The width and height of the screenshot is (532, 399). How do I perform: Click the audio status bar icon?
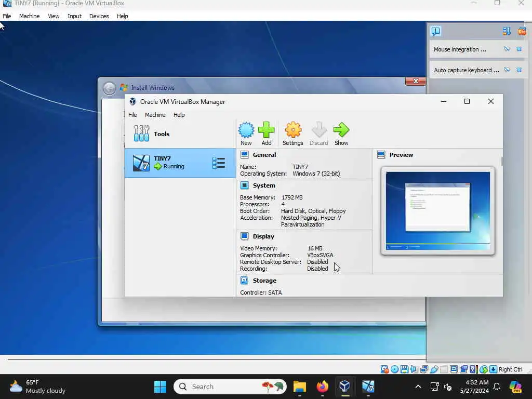(414, 369)
